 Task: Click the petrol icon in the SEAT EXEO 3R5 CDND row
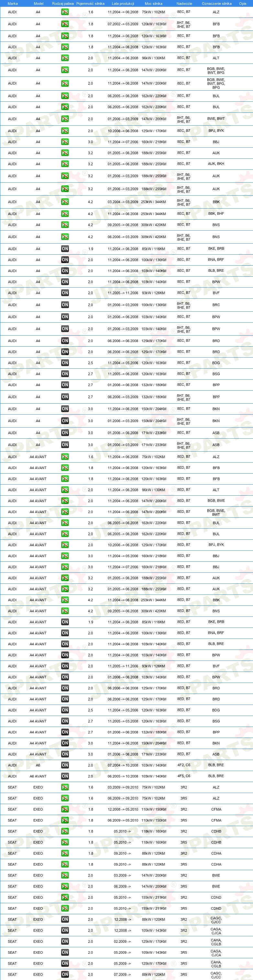tap(65, 909)
